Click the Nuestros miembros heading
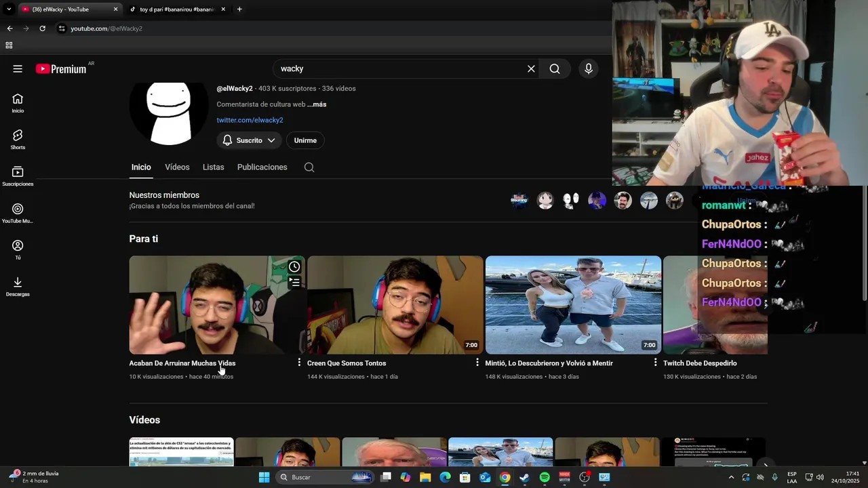Viewport: 868px width, 488px height. click(164, 195)
